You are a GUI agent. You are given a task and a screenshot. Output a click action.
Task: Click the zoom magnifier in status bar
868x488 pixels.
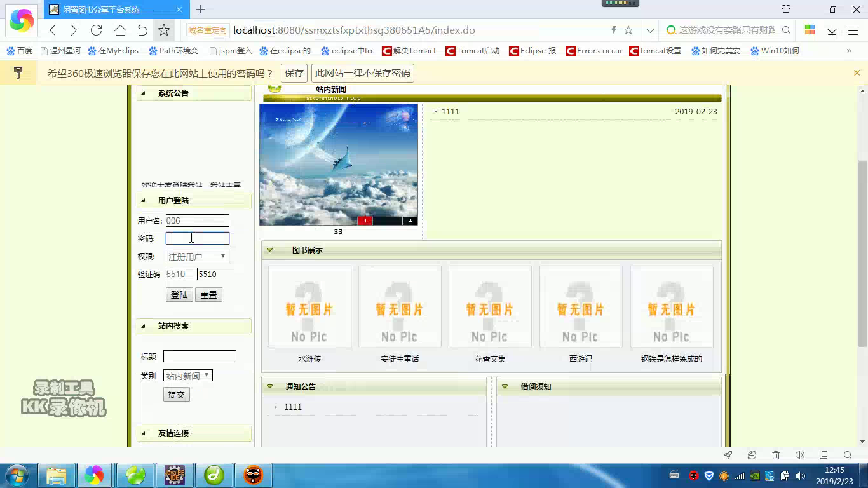(848, 455)
